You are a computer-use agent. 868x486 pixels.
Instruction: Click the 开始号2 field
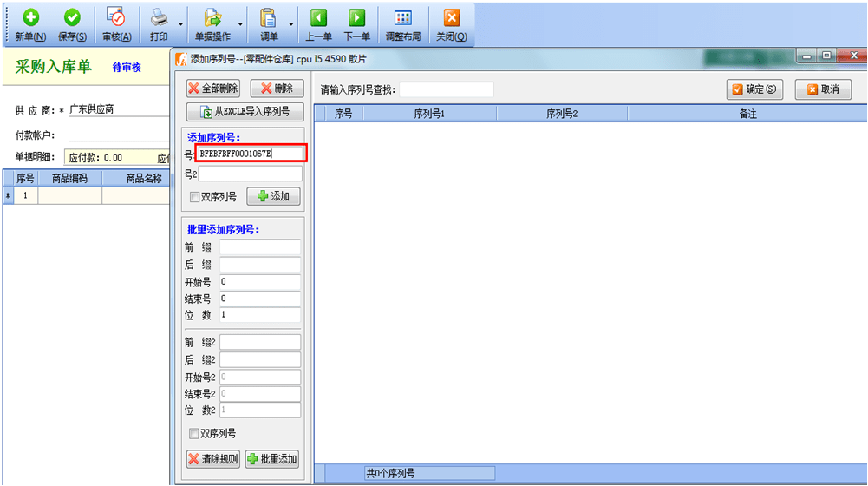pos(260,377)
